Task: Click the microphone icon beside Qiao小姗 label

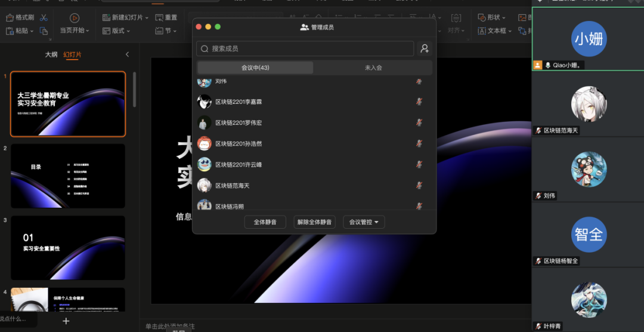Action: pos(548,66)
